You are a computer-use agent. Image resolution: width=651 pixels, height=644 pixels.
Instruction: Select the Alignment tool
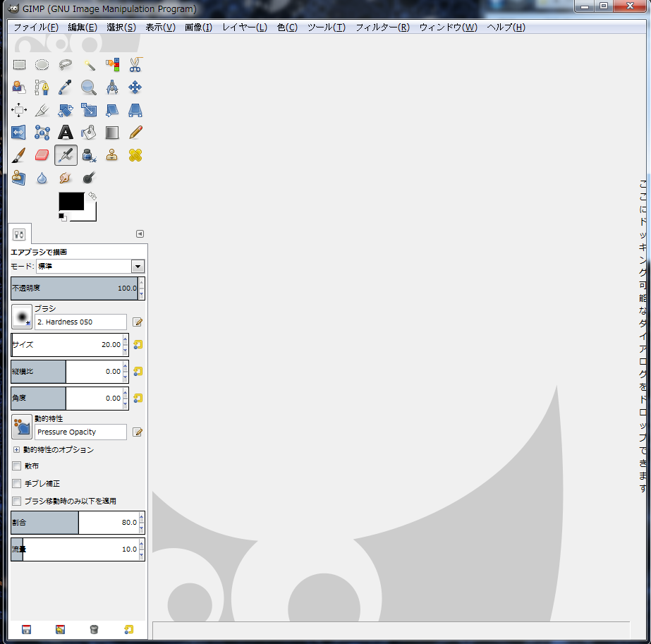tap(19, 110)
